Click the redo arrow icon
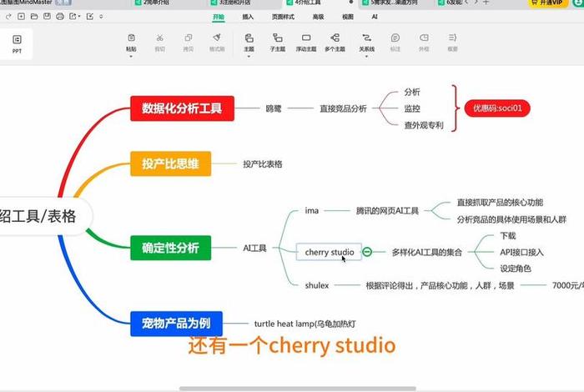The height and width of the screenshot is (392, 584). click(8, 17)
